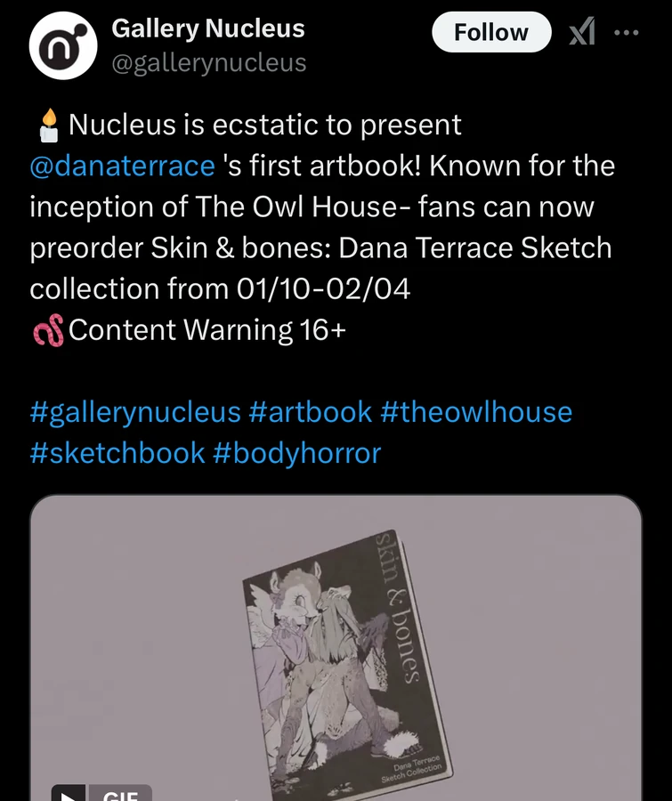Viewport: 672px width, 801px height.
Task: Open the @danaterrace mention
Action: point(122,166)
